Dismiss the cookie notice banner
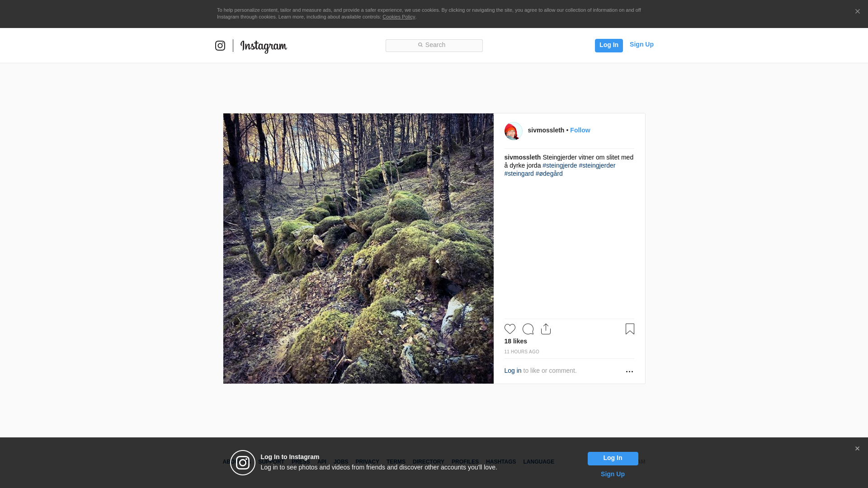Screen dimensions: 868x488 point(857,12)
